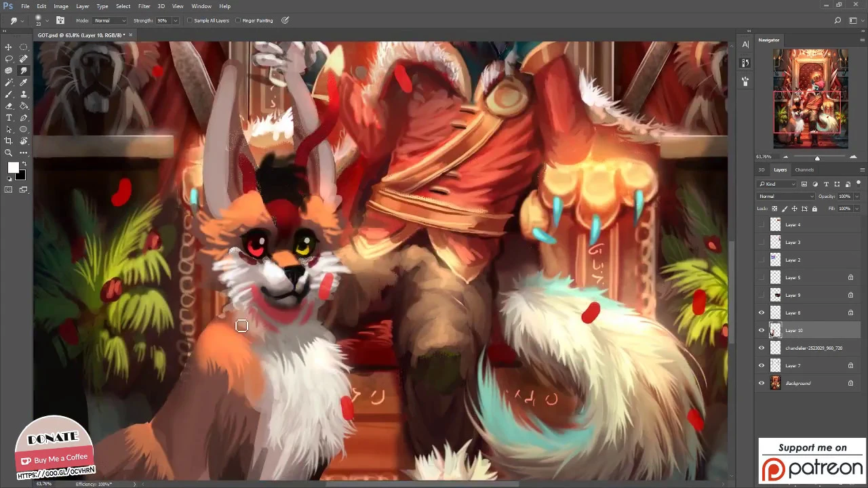Open the layer Fill dropdown arrow
Screen dimensions: 868x488
(x=856, y=208)
